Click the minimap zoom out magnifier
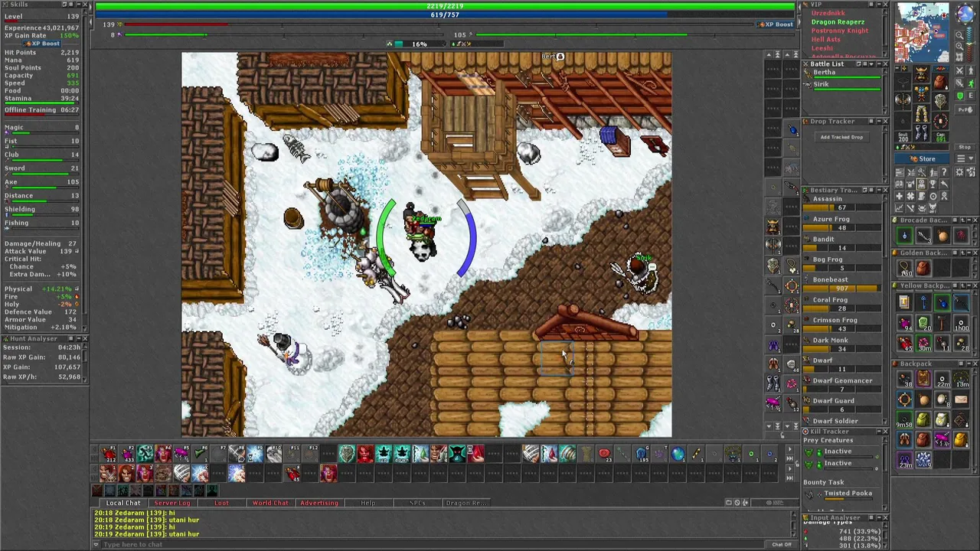Screen dimensions: 980x551 pos(959,35)
